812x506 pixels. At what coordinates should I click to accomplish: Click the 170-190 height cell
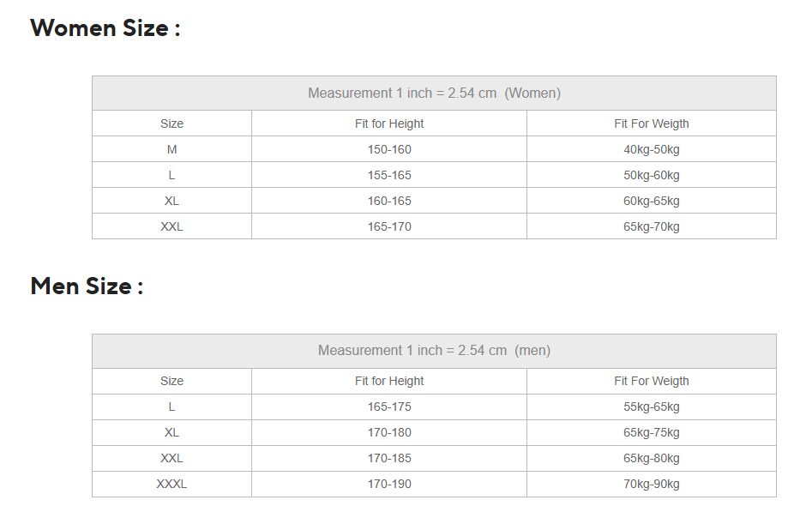pyautogui.click(x=389, y=484)
